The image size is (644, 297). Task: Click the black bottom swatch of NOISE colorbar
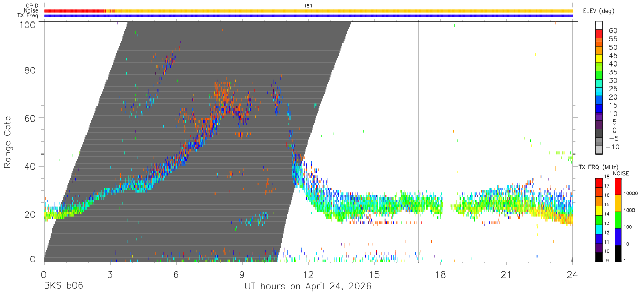coord(619,254)
